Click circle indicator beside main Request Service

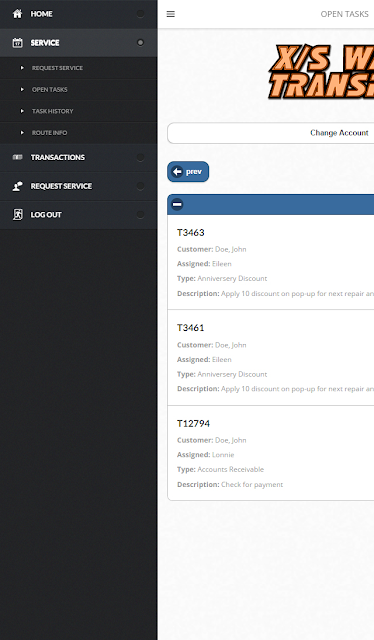[x=140, y=186]
